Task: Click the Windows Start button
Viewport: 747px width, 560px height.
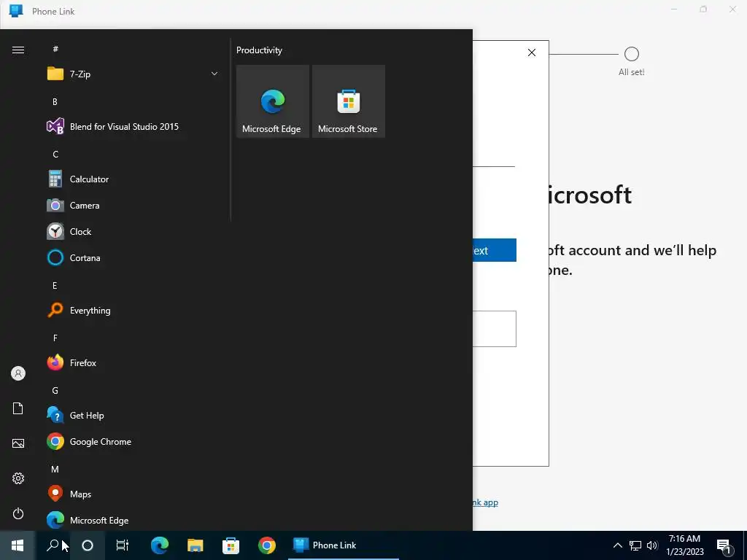Action: click(18, 545)
